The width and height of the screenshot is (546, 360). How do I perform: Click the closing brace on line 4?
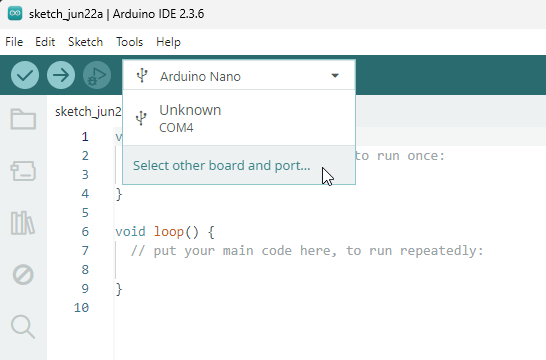[x=119, y=194]
